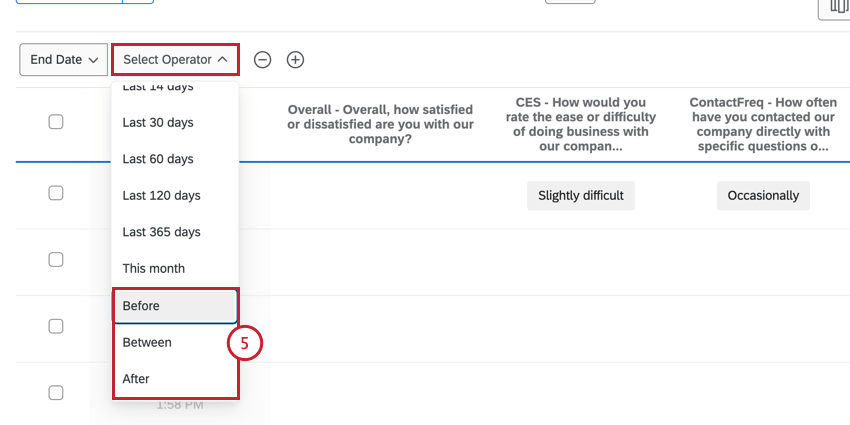Select the Before operator

pos(175,306)
